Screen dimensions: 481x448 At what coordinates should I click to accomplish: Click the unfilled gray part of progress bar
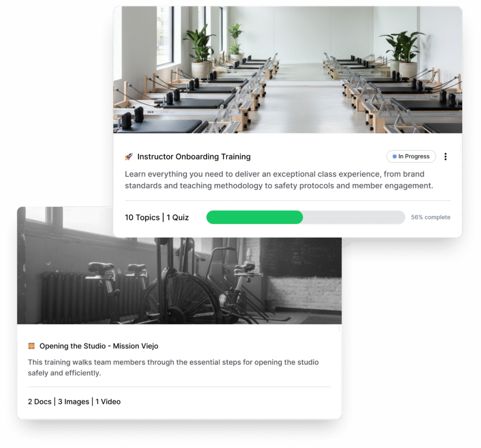(354, 217)
